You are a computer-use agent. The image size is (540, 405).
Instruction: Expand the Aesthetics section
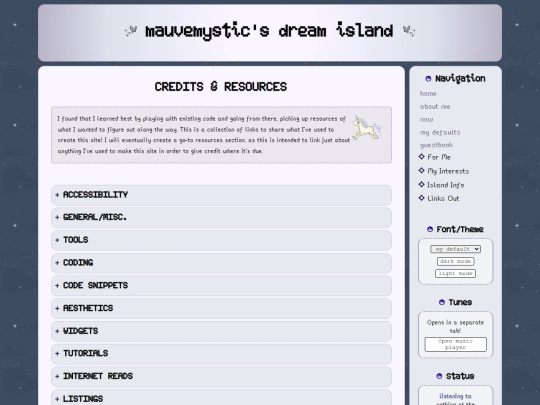point(221,309)
